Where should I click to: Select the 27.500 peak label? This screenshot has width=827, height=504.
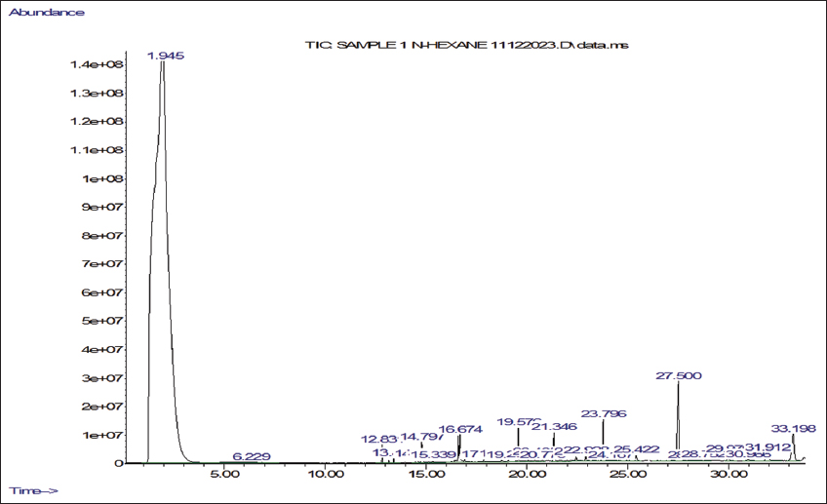pyautogui.click(x=678, y=375)
